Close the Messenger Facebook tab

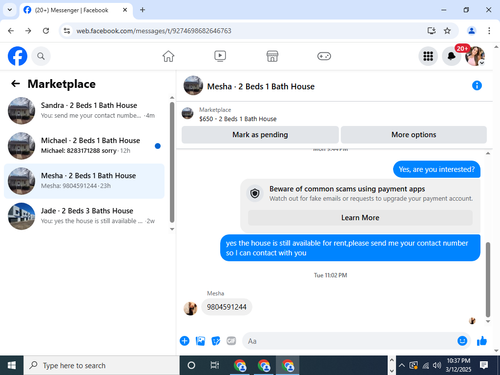coord(125,10)
